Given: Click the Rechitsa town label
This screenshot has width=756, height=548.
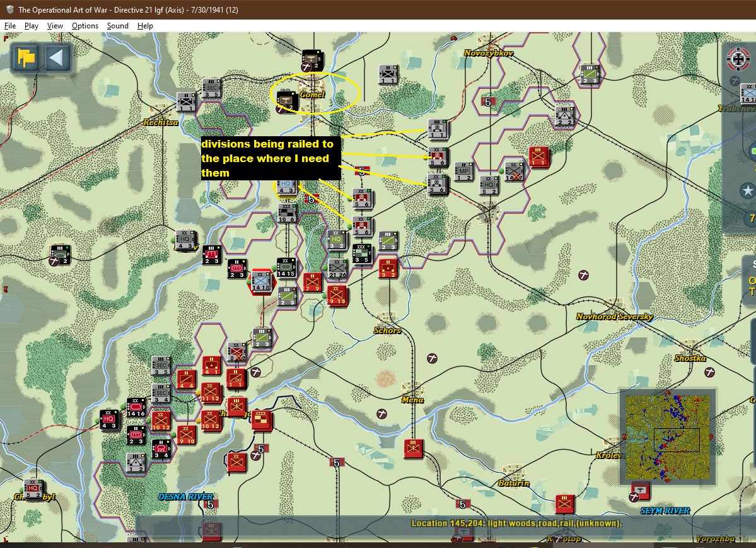Looking at the screenshot, I should pyautogui.click(x=161, y=122).
